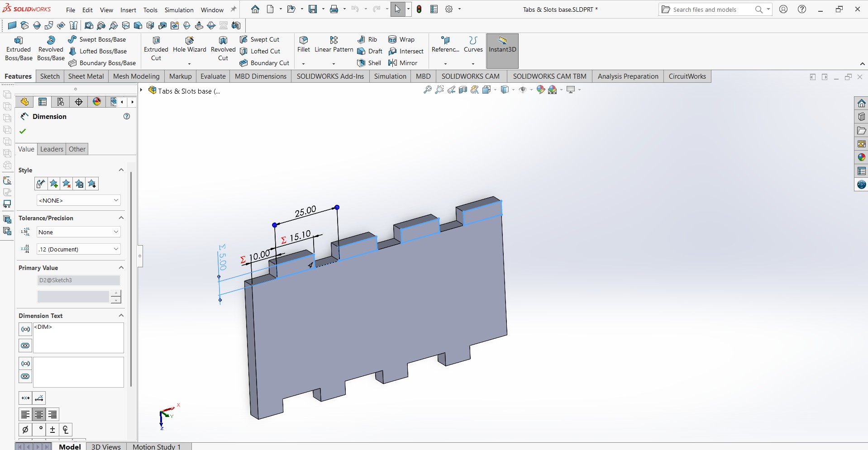Viewport: 868px width, 450px height.
Task: Collapse the Style section
Action: 121,170
